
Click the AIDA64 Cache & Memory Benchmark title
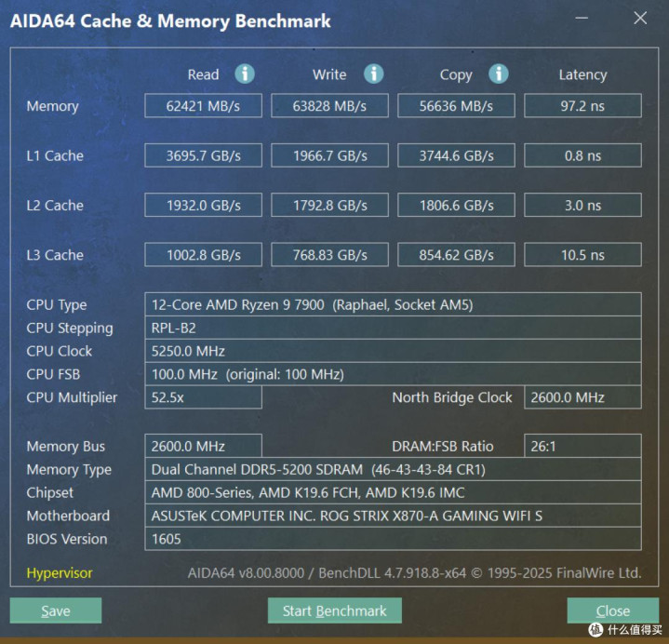(170, 20)
